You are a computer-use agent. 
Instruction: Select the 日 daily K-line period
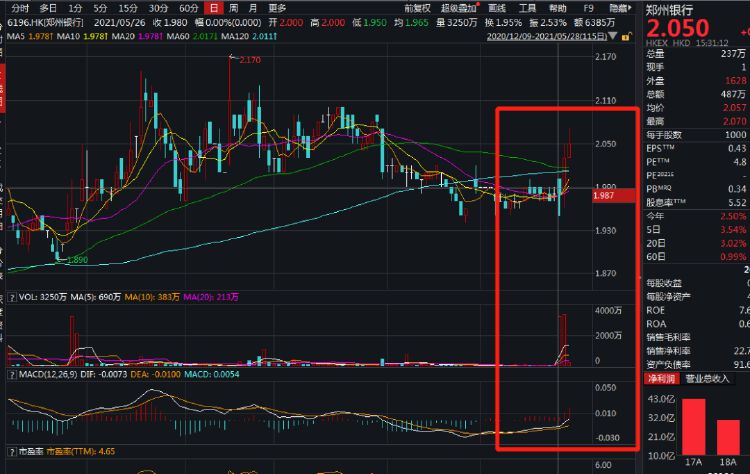(214, 8)
